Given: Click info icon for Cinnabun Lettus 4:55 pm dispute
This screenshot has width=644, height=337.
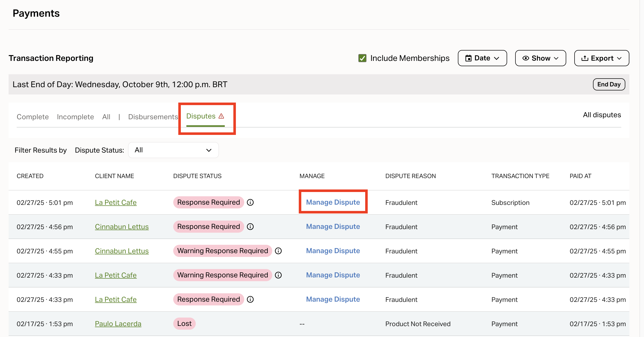Looking at the screenshot, I should pos(278,251).
